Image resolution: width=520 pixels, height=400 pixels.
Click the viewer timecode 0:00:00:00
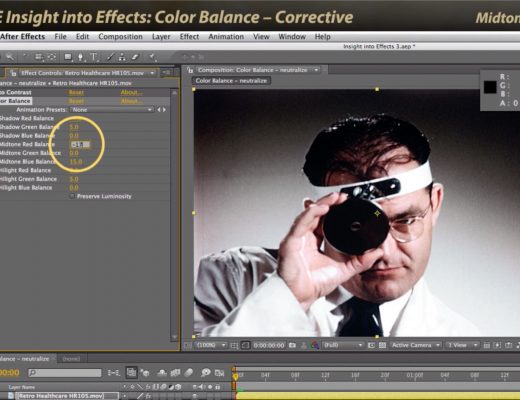[x=269, y=345]
